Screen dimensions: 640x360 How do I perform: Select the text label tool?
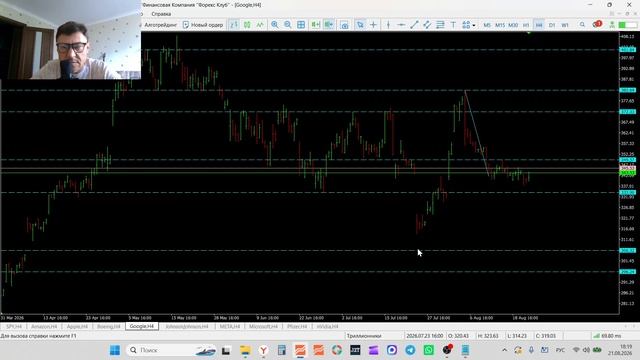pos(453,25)
